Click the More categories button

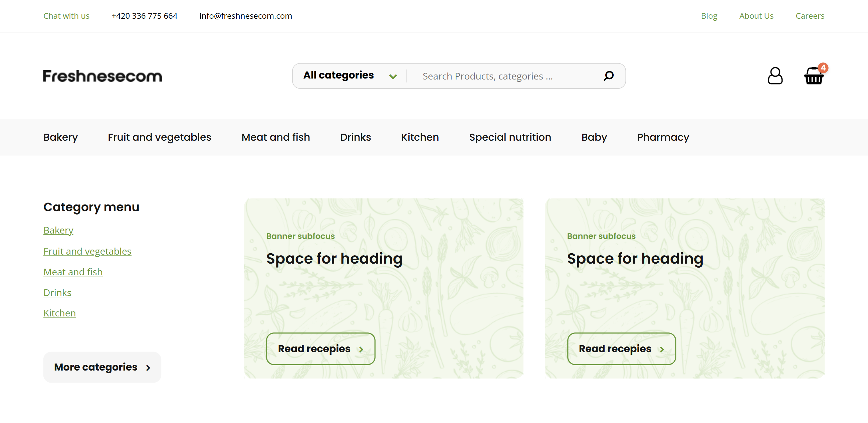(102, 367)
